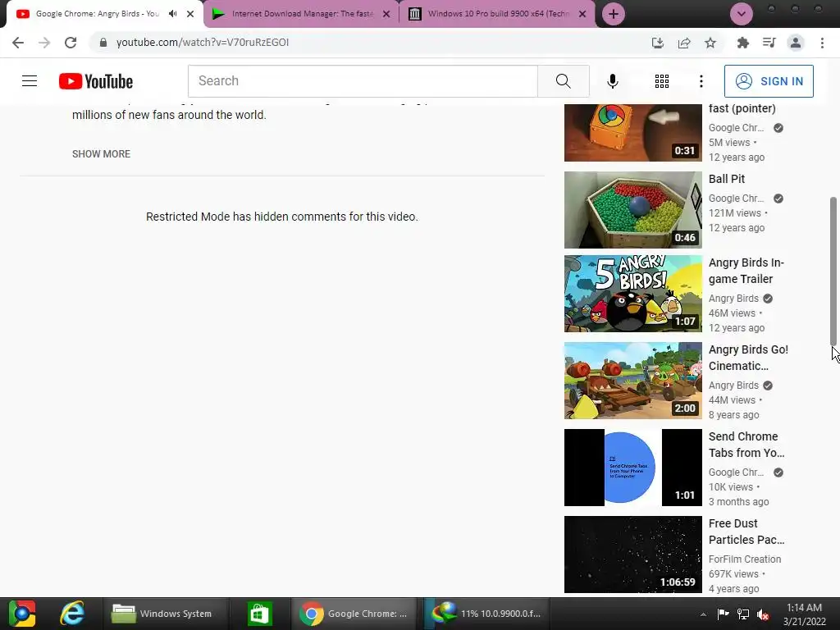840x630 pixels.
Task: Show hidden system tray icons arrow
Action: tap(703, 614)
